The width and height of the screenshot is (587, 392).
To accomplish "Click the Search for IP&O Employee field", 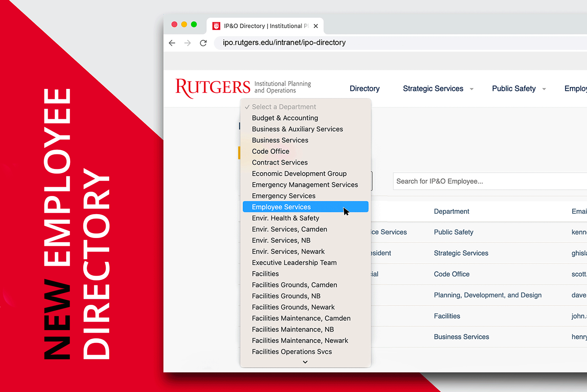I will pyautogui.click(x=487, y=181).
